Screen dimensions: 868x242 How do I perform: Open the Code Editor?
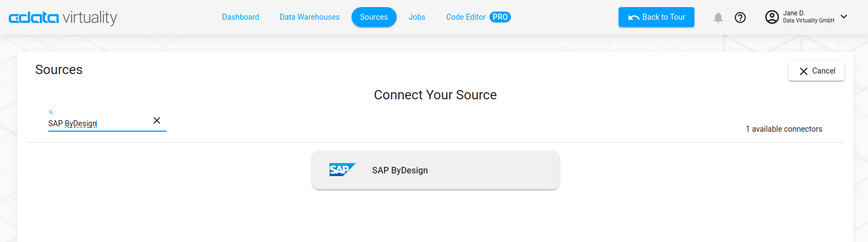click(465, 17)
